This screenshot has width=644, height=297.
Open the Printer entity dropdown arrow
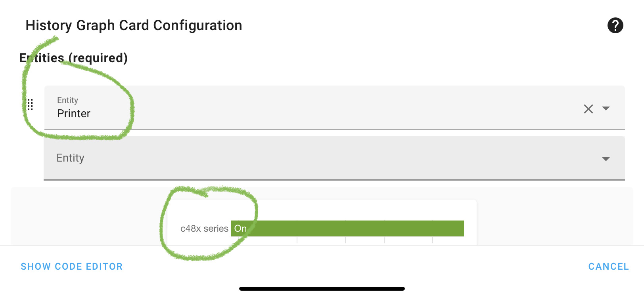(x=607, y=109)
